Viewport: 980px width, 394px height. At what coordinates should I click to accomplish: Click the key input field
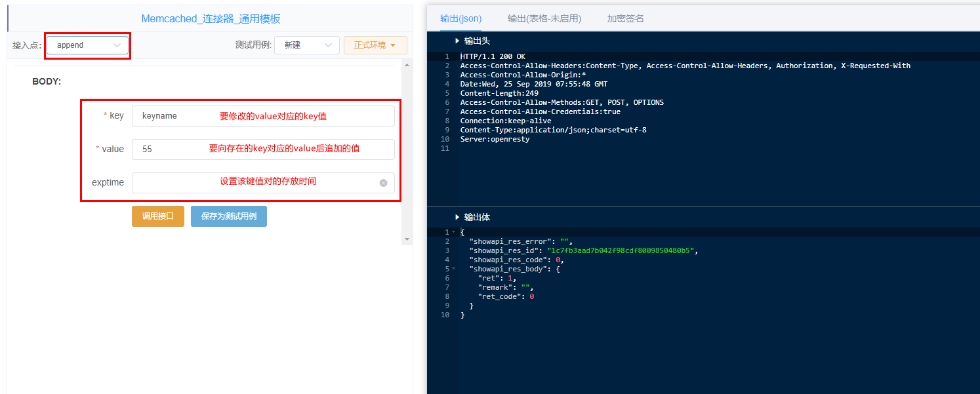point(263,116)
